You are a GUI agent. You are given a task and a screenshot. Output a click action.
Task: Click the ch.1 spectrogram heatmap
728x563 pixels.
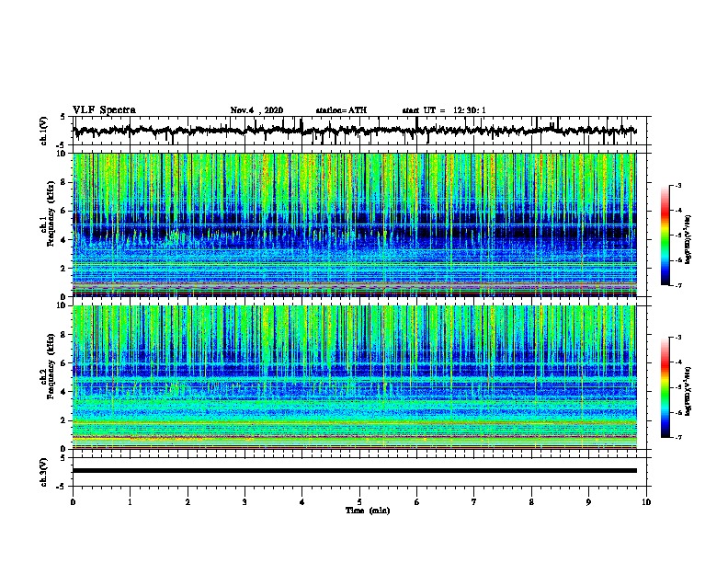coord(355,224)
